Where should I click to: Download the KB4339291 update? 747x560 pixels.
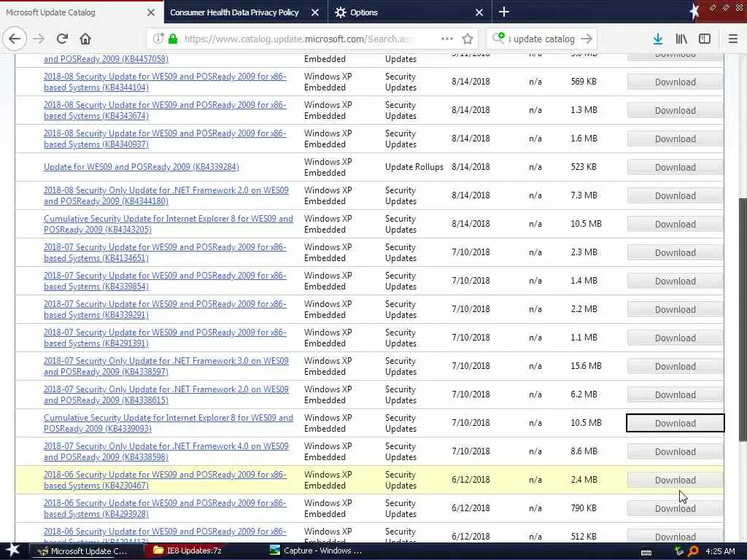pos(675,309)
